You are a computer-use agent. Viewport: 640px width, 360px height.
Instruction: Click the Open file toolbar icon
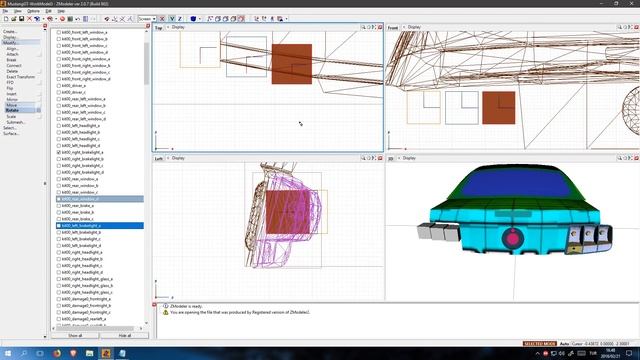(13, 19)
